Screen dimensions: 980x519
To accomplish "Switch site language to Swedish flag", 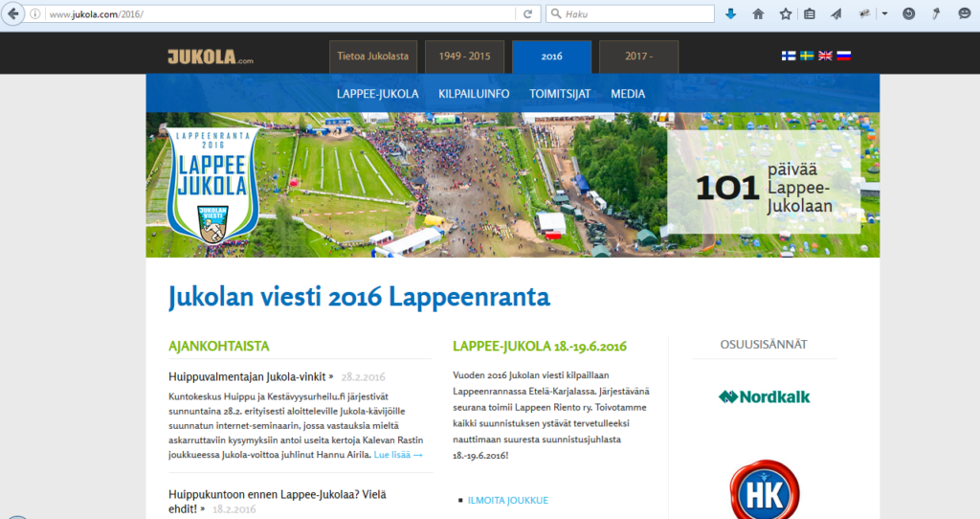I will tap(807, 56).
